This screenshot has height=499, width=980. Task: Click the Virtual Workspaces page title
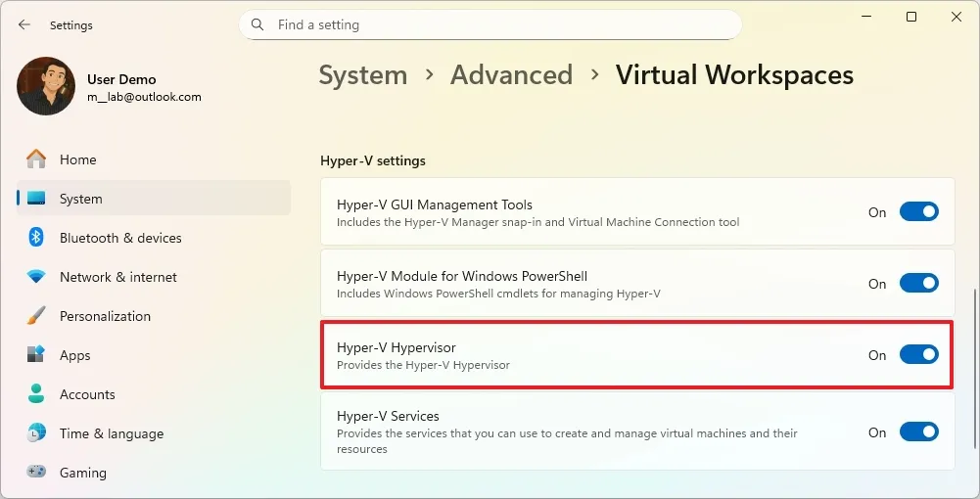click(734, 75)
